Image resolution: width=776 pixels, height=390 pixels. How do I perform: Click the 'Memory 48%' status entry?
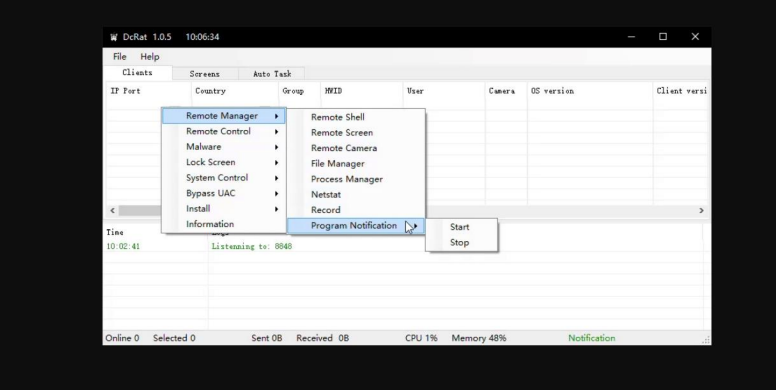(479, 338)
